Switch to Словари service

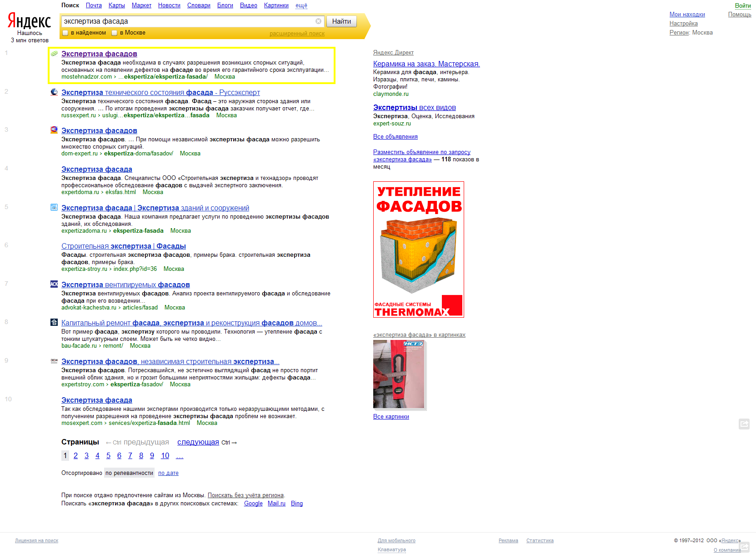tap(199, 5)
